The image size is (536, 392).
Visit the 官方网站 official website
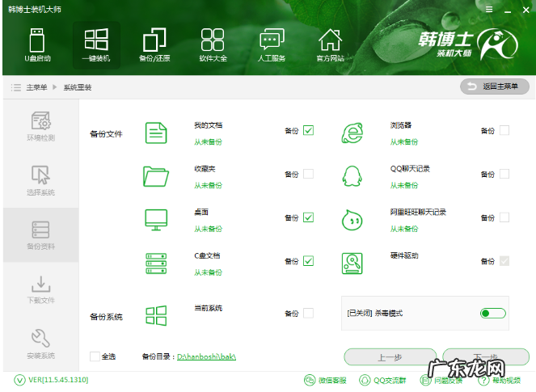tap(330, 45)
